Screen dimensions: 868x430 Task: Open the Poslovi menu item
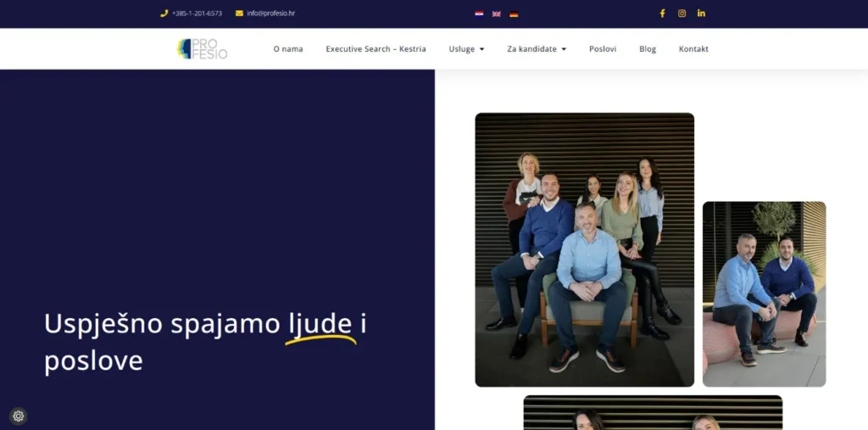point(603,49)
